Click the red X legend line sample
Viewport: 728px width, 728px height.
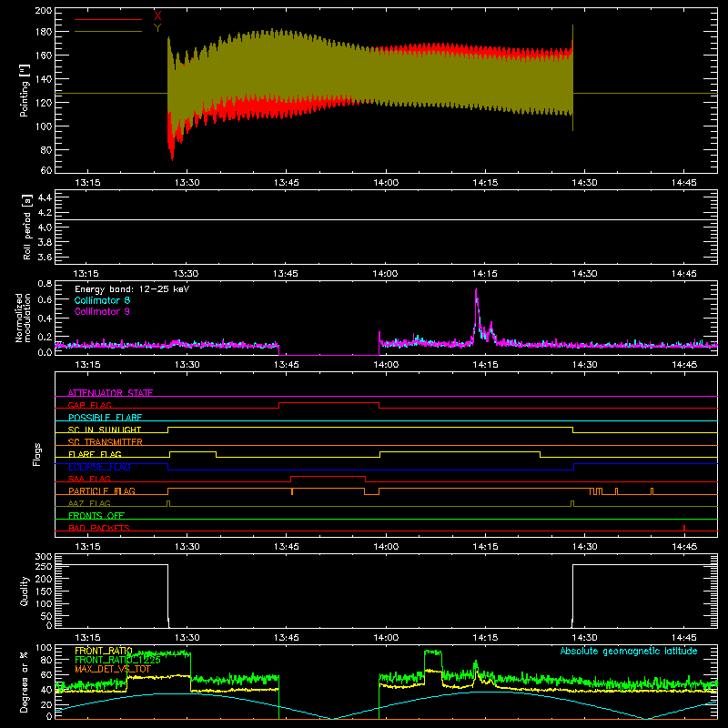tap(108, 19)
